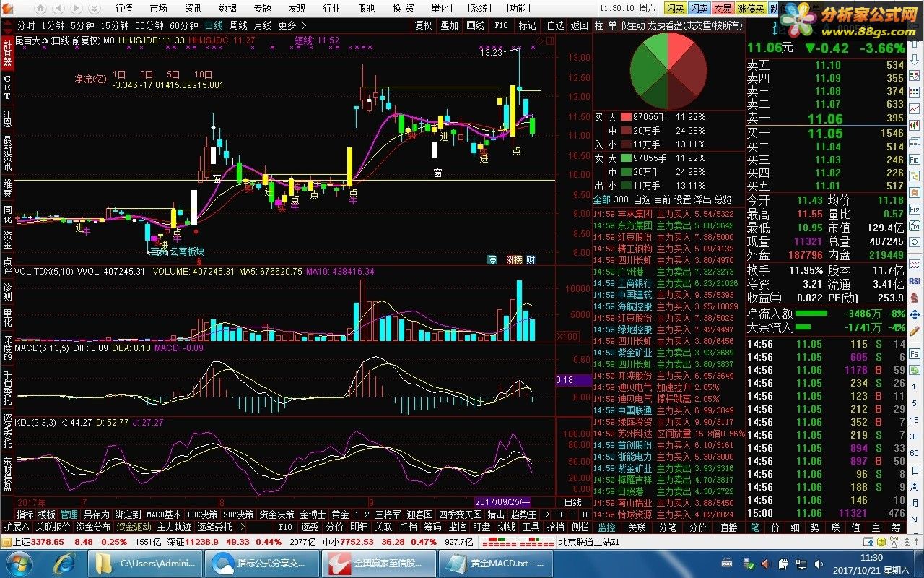
Task: Click the 复权 adjustment button
Action: 424,25
